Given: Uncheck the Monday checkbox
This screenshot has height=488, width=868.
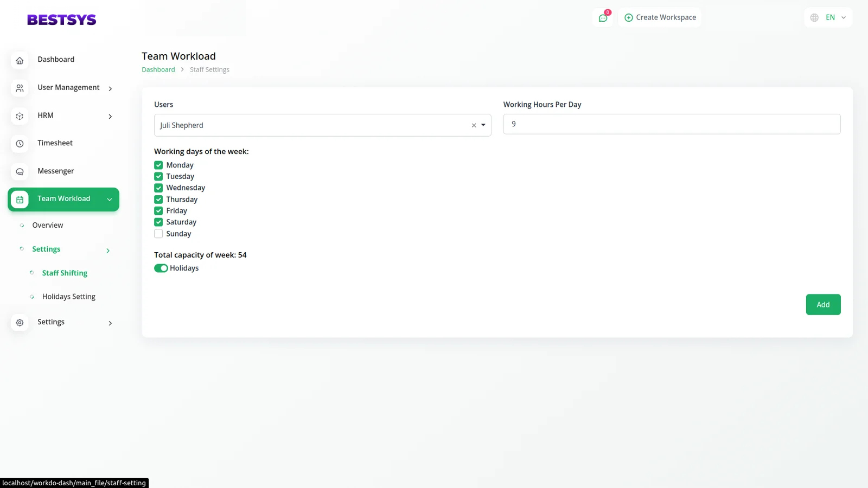Looking at the screenshot, I should [x=158, y=165].
